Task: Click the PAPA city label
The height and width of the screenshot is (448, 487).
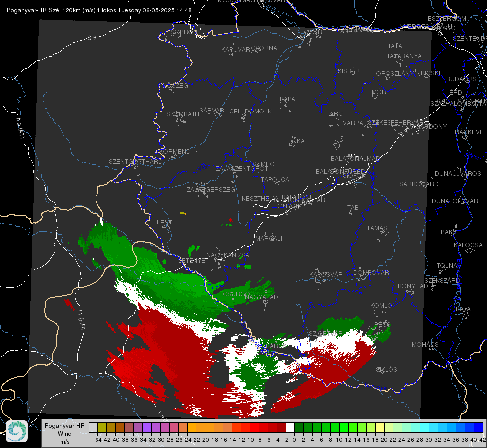Action: point(288,99)
